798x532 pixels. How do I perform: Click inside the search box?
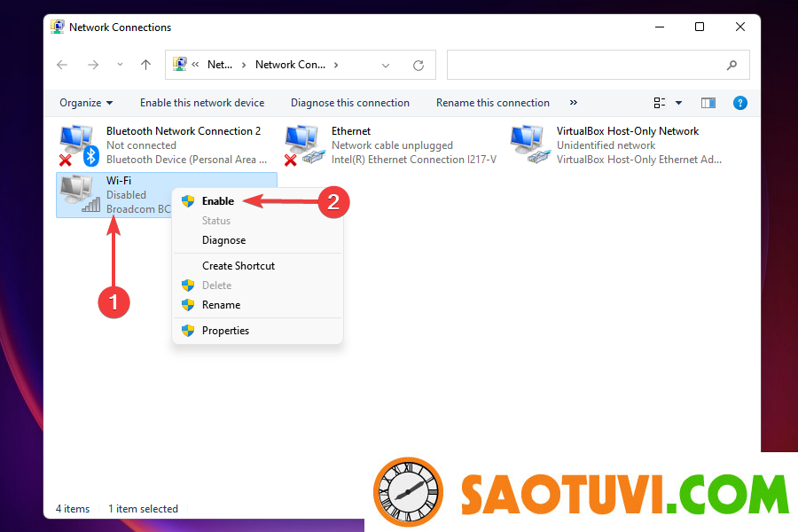[585, 65]
